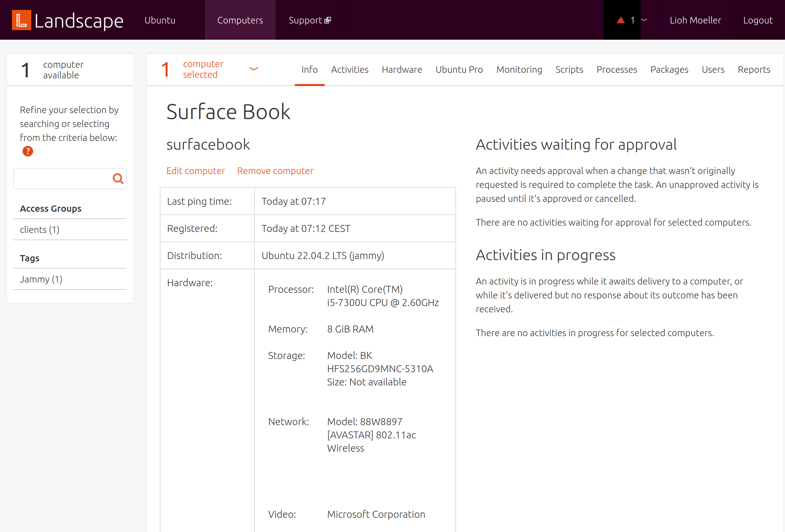Open the Scripts tab
785x532 pixels.
(x=569, y=69)
